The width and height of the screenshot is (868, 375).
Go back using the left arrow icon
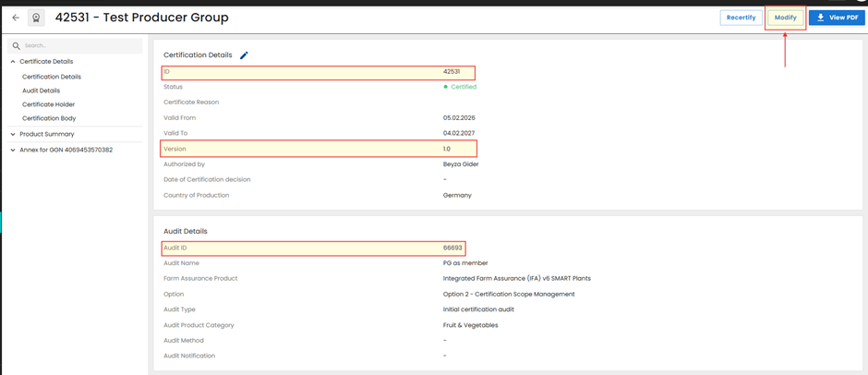pyautogui.click(x=16, y=18)
